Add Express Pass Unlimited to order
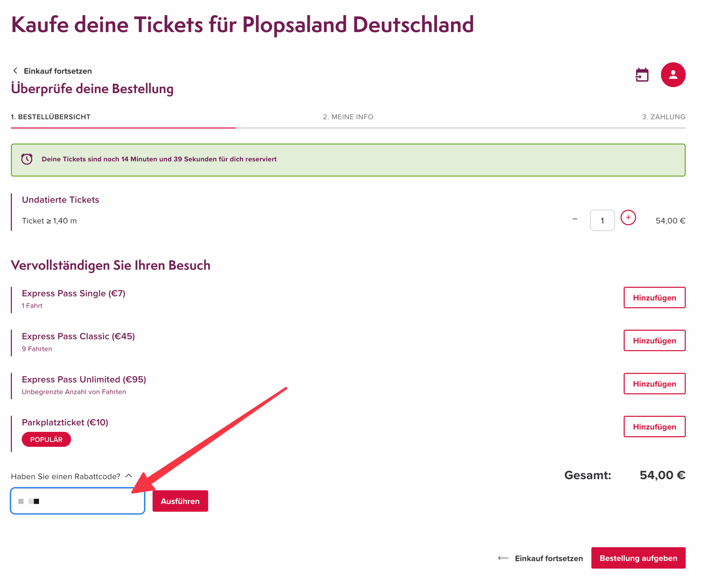The height and width of the screenshot is (588, 709). [654, 384]
